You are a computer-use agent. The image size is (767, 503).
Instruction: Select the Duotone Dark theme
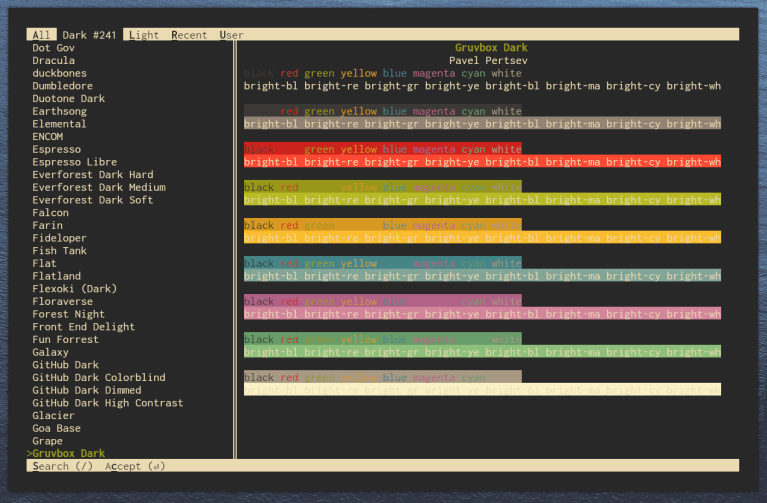[68, 98]
